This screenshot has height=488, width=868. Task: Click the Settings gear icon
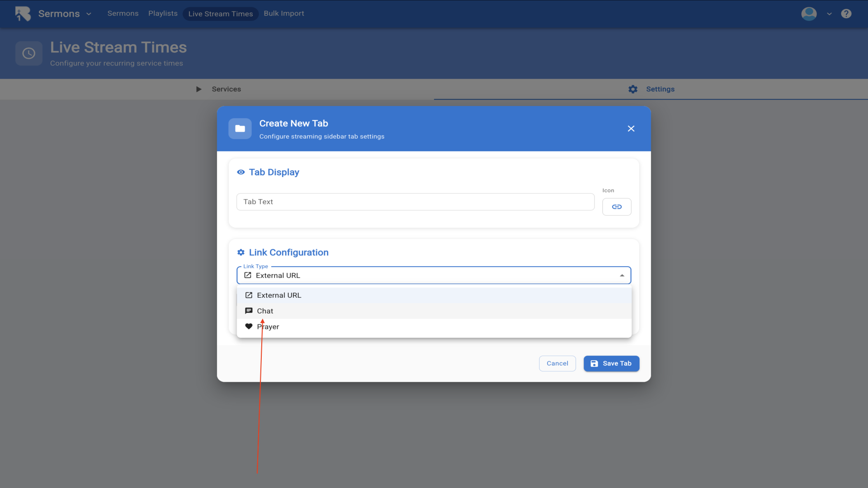pos(633,89)
